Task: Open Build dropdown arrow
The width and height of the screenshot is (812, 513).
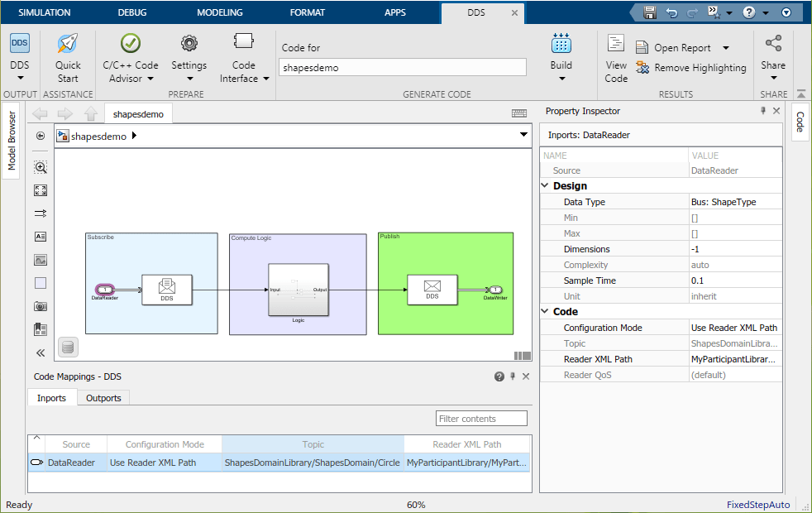Action: [562, 79]
